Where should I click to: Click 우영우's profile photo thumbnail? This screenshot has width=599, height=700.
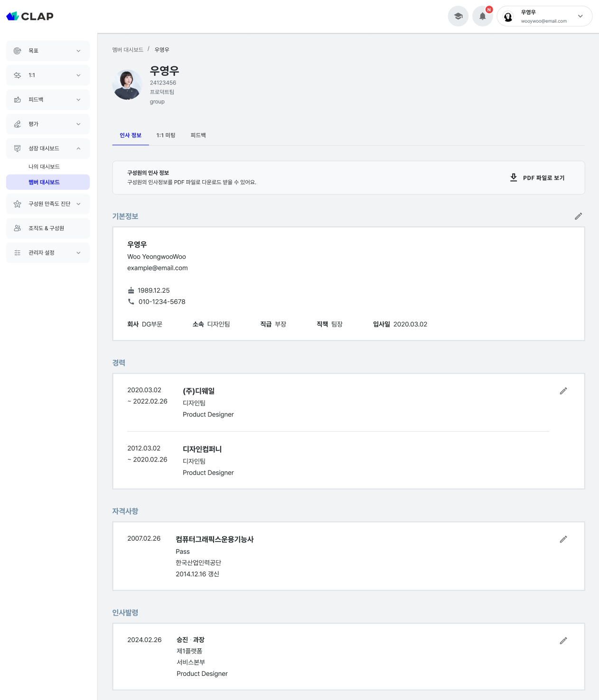pos(127,84)
